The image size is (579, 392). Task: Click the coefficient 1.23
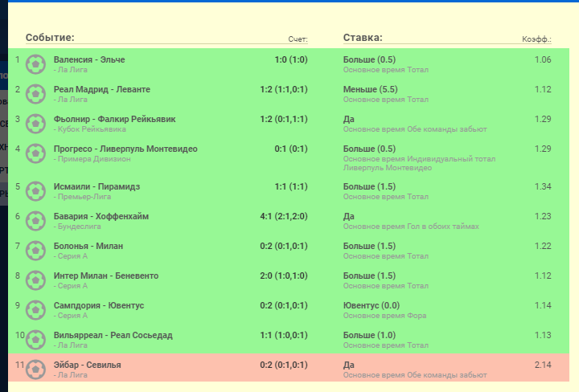(543, 216)
